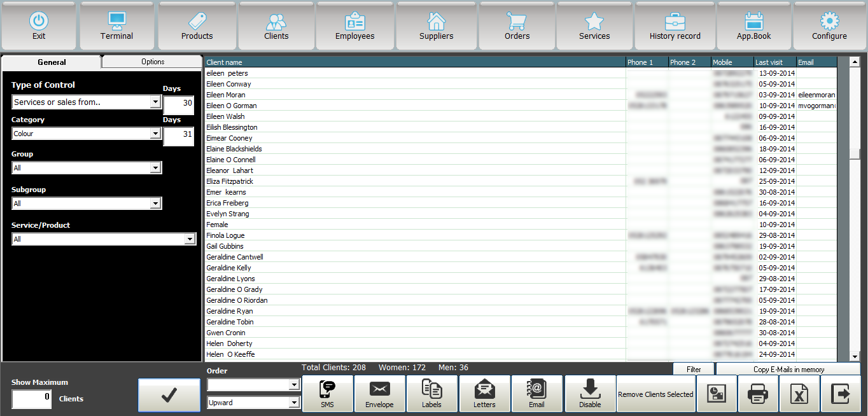Switch to the Options tab
The height and width of the screenshot is (416, 868).
tap(153, 62)
